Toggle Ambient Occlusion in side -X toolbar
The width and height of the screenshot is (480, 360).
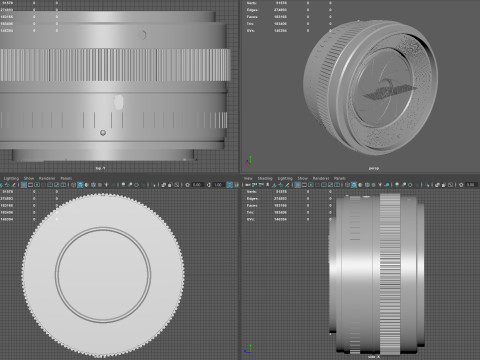pos(397,184)
